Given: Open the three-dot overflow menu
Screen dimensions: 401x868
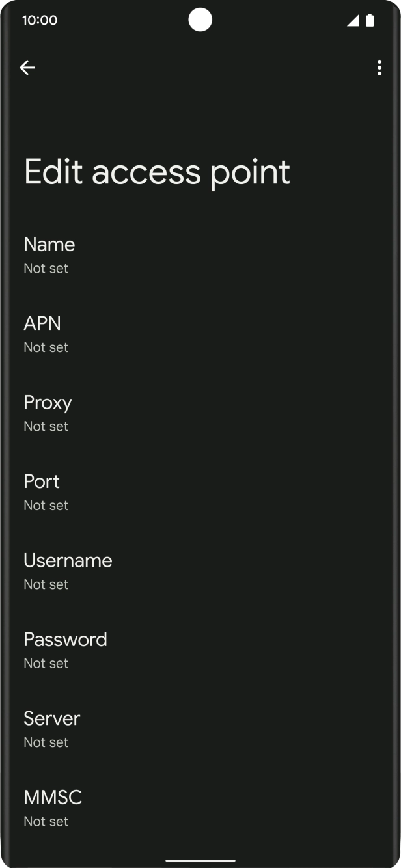Looking at the screenshot, I should coord(379,68).
